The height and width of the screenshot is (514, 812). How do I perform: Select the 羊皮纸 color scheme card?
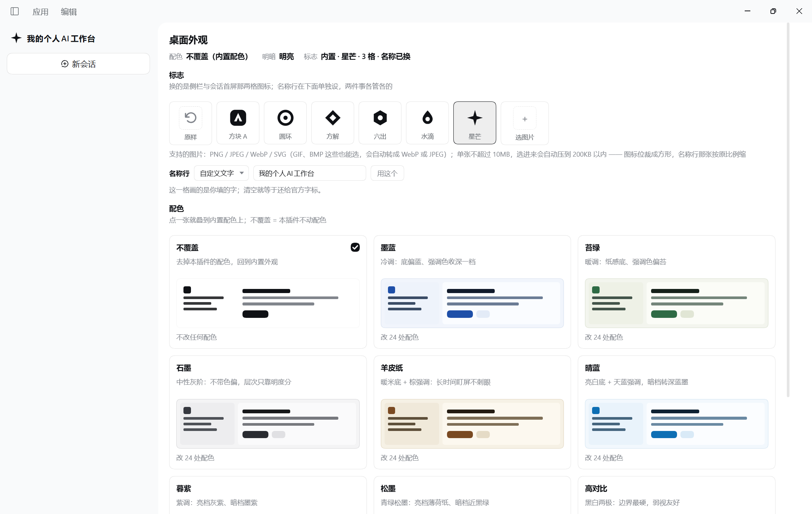pos(472,412)
